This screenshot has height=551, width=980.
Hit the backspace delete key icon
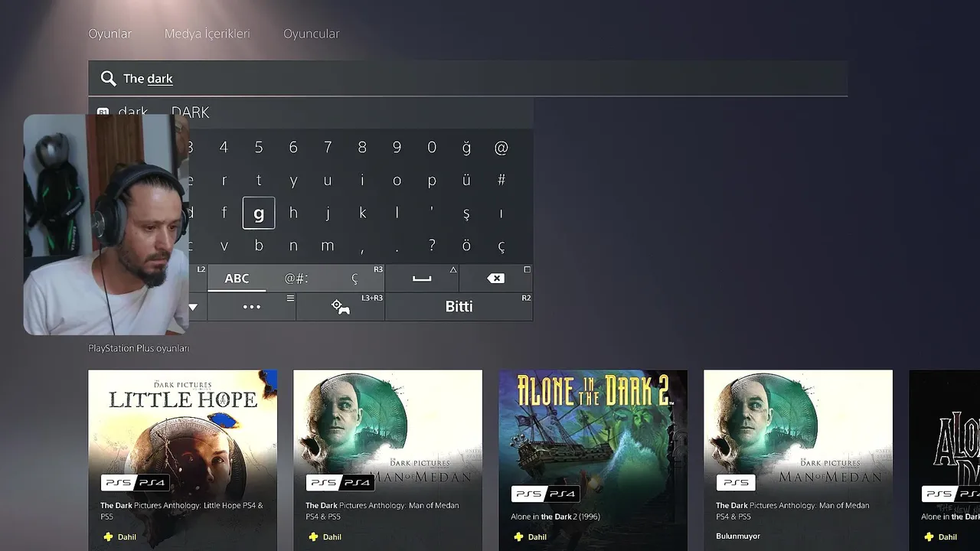(495, 279)
